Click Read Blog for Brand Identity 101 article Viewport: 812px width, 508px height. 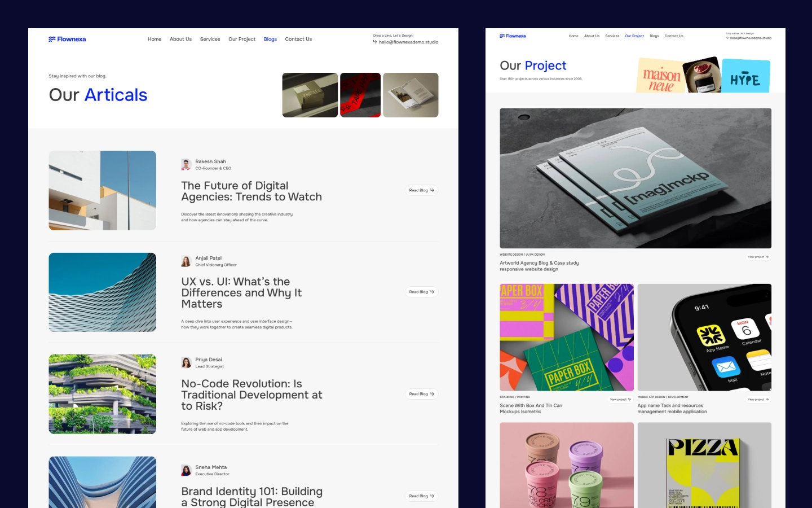pos(421,496)
